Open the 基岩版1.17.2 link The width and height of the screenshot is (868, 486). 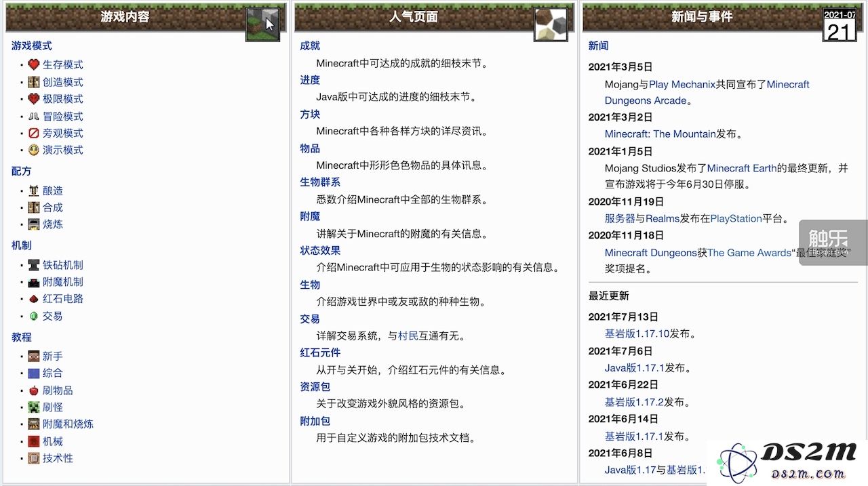(x=634, y=402)
